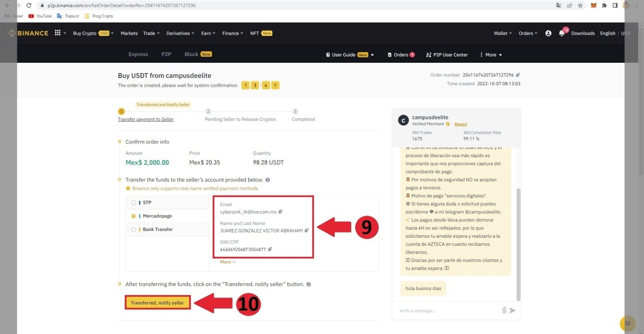
Task: Copy the DNI/CPF number
Action: (x=270, y=249)
